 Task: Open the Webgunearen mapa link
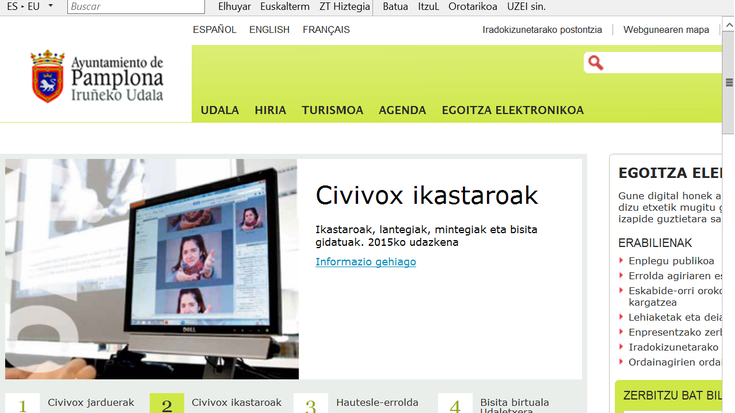pyautogui.click(x=666, y=30)
